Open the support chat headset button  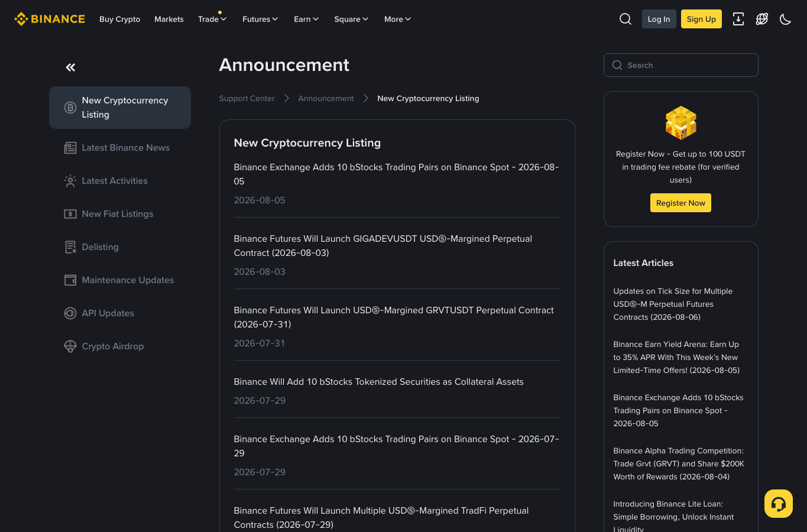tap(779, 504)
